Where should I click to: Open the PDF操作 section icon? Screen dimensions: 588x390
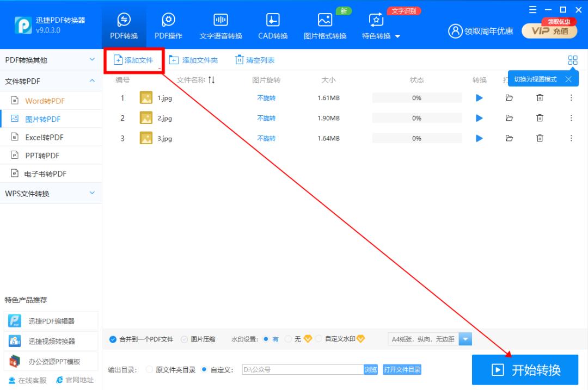tap(168, 22)
